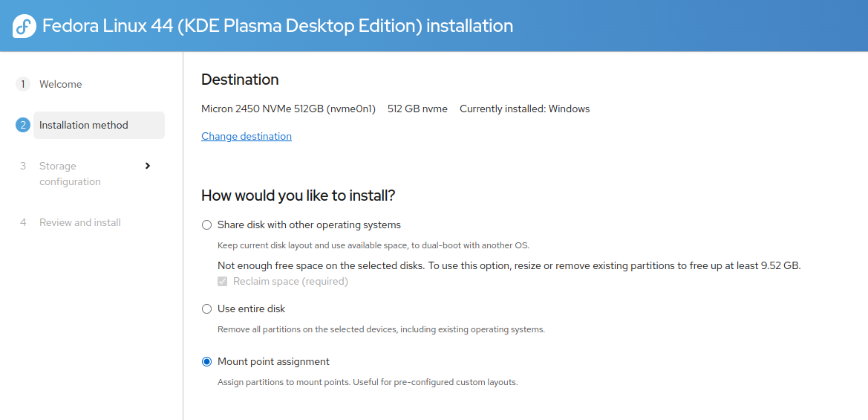Click Change destination link
The image size is (868, 420).
247,136
